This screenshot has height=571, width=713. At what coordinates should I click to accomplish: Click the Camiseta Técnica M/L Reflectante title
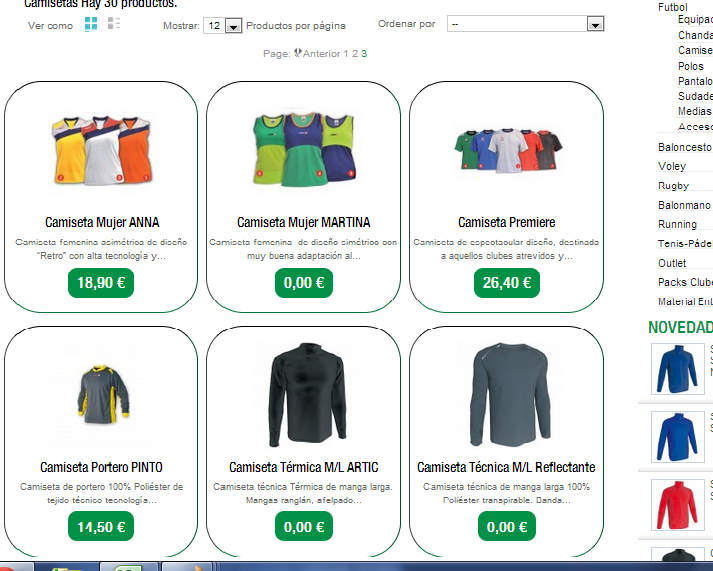pyautogui.click(x=506, y=467)
